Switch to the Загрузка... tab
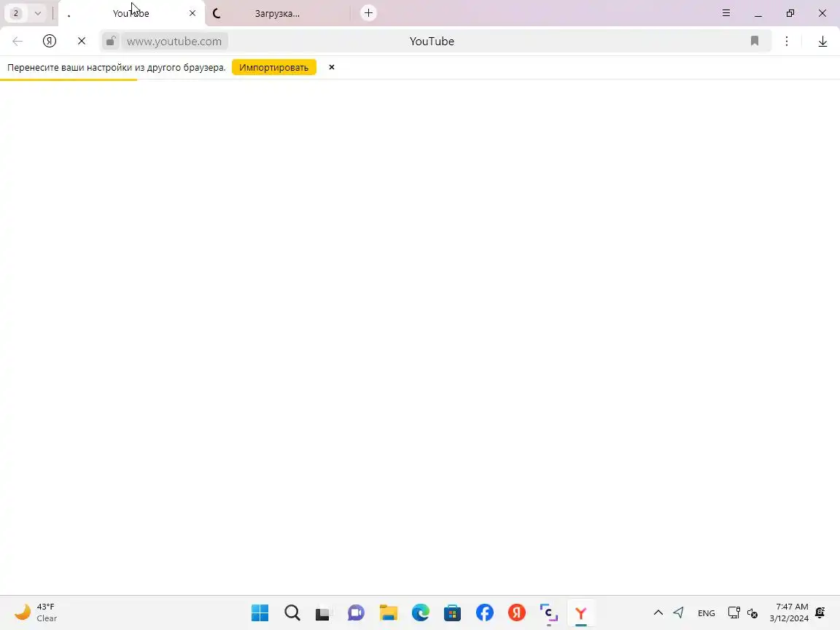Image resolution: width=840 pixels, height=630 pixels. (277, 13)
